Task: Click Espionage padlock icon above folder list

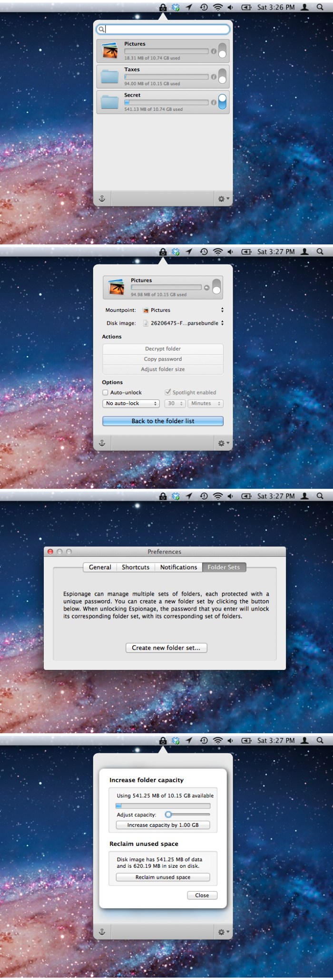Action: [163, 7]
